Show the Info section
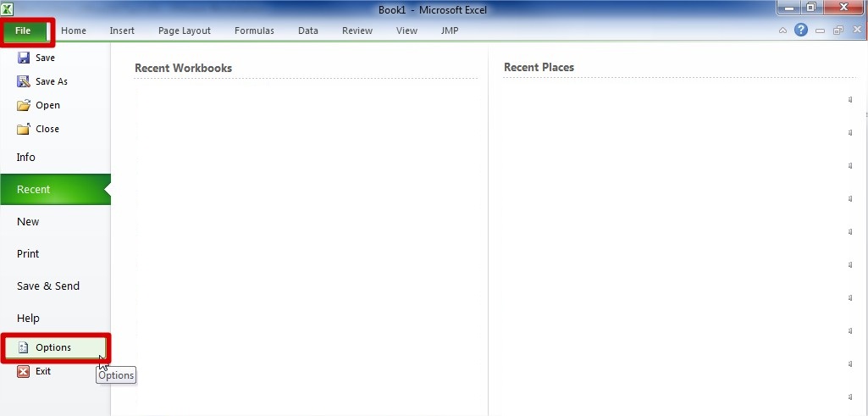Screen dimensions: 868x416 click(26, 158)
